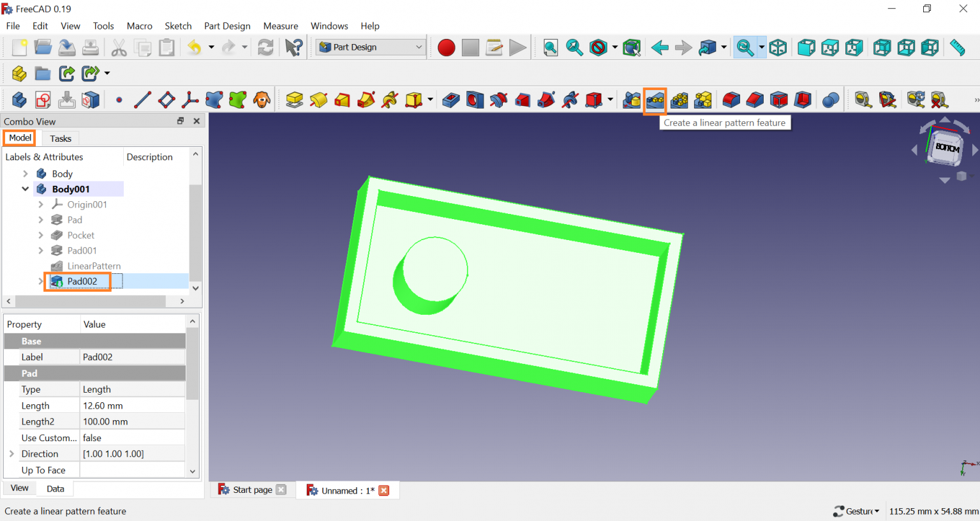Collapse the Body001 tree node
The width and height of the screenshot is (980, 521).
(x=26, y=189)
